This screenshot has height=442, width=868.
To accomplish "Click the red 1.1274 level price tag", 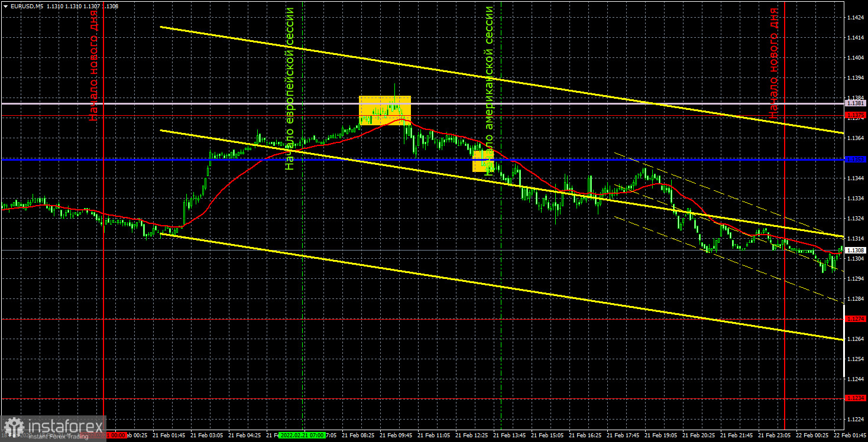I will click(x=856, y=318).
